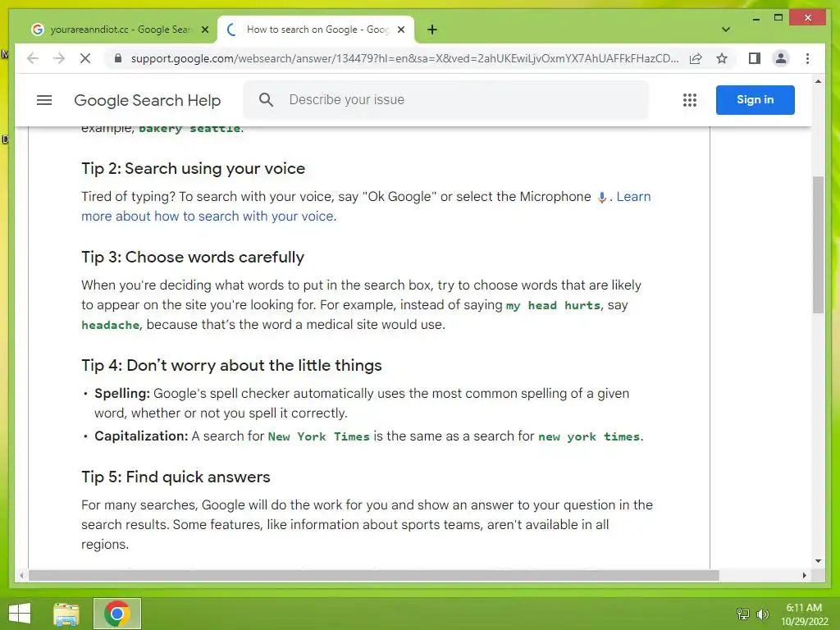Image resolution: width=840 pixels, height=630 pixels.
Task: Open the volume speaker tray icon
Action: (762, 614)
